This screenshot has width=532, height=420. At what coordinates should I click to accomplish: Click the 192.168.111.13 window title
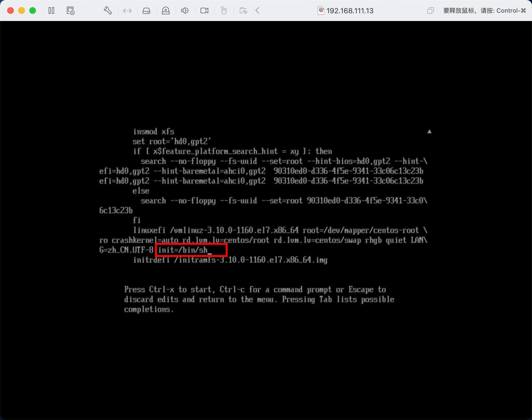pyautogui.click(x=350, y=11)
